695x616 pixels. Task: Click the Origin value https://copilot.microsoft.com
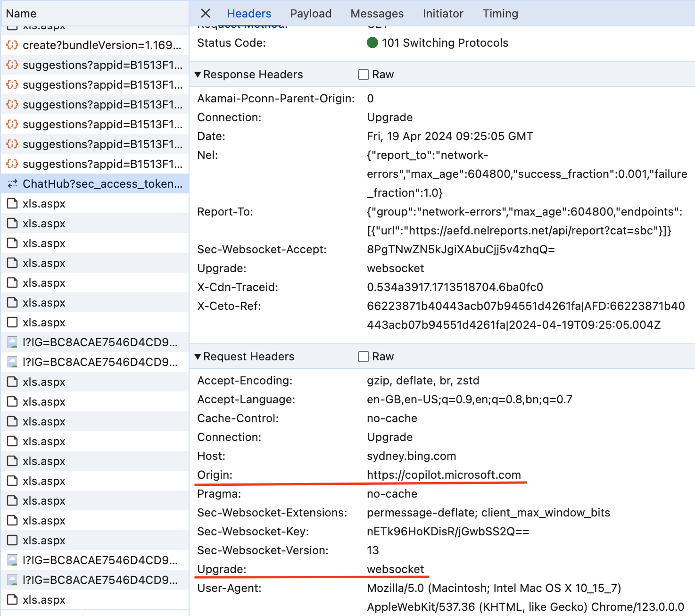pyautogui.click(x=444, y=475)
